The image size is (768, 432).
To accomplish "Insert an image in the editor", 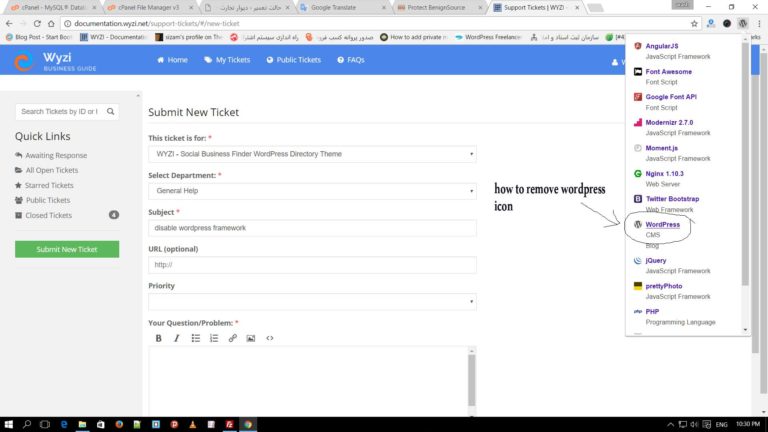I will pyautogui.click(x=251, y=338).
